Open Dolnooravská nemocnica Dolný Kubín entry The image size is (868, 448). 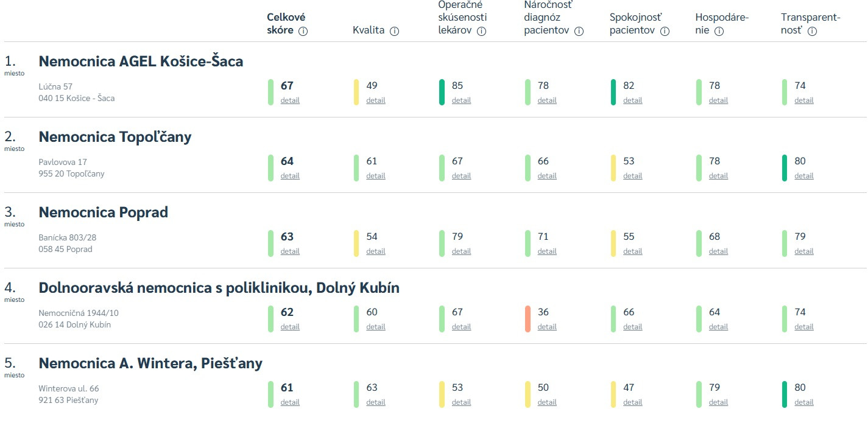219,287
